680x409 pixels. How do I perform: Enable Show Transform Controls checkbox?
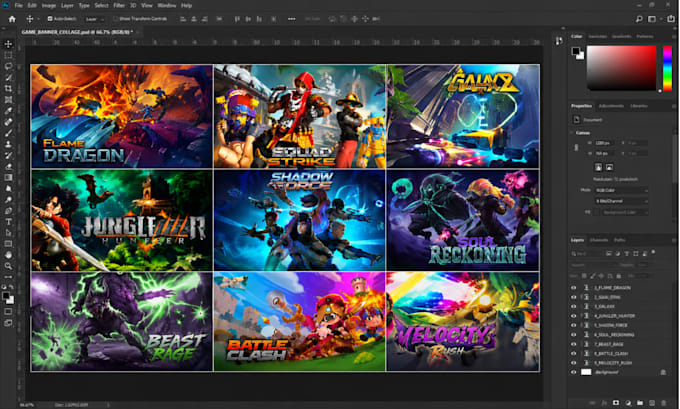pyautogui.click(x=115, y=19)
